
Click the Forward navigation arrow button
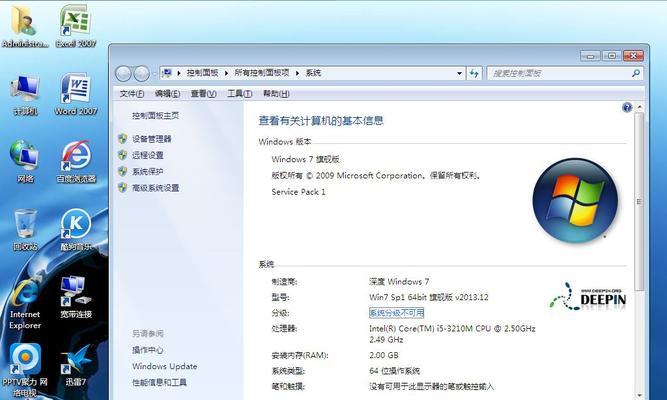[x=142, y=74]
